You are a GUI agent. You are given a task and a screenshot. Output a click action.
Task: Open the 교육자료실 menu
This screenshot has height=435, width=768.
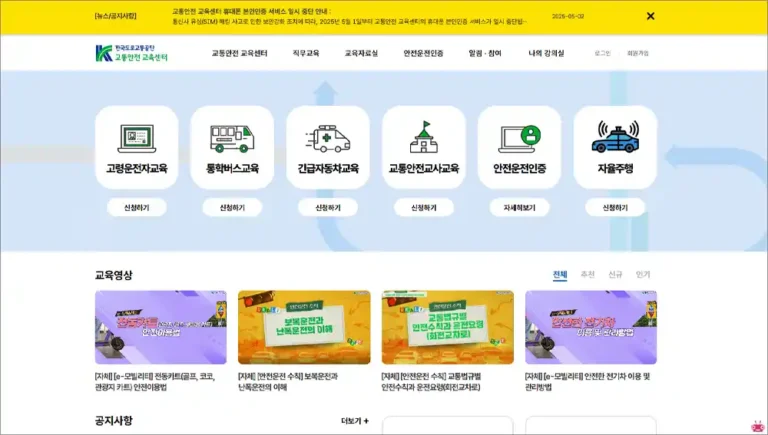(x=361, y=53)
